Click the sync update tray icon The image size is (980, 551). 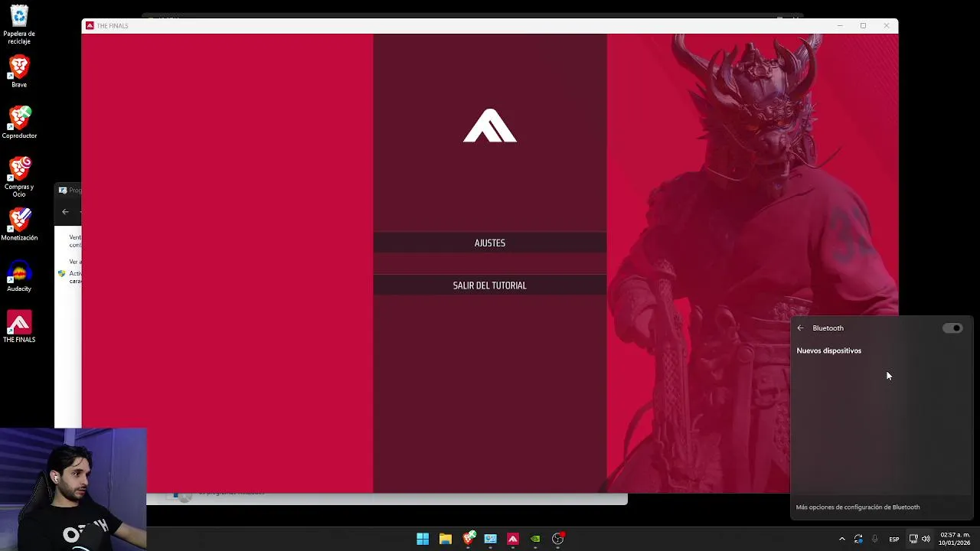[x=858, y=540]
